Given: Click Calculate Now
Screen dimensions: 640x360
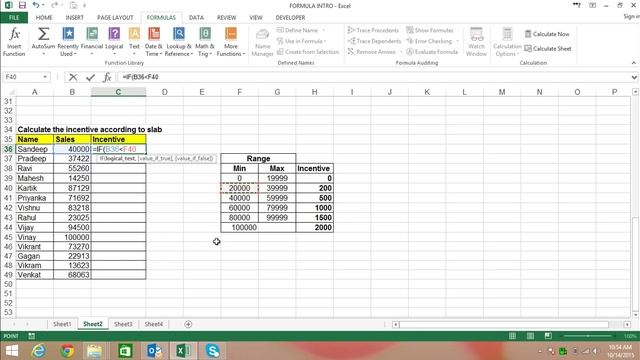Looking at the screenshot, I should [547, 34].
